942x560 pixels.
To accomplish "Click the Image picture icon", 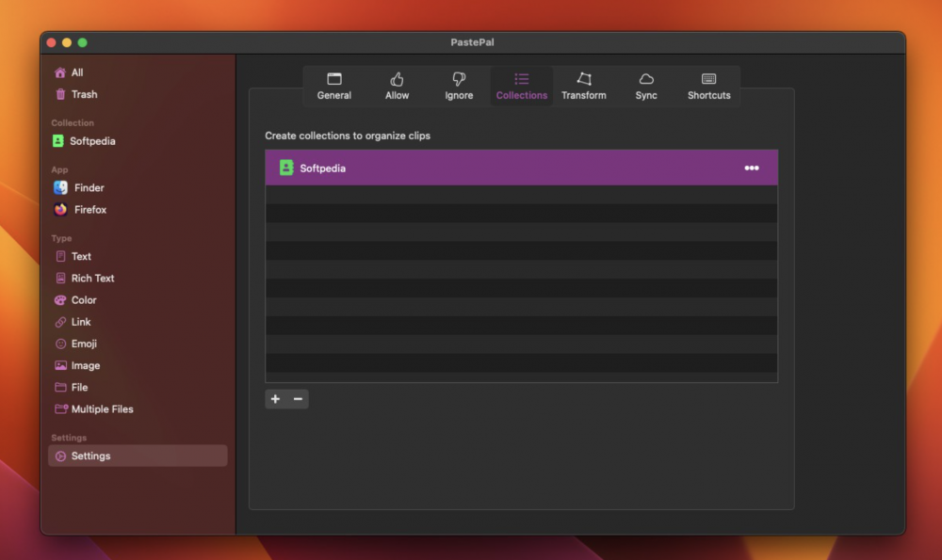I will [60, 365].
